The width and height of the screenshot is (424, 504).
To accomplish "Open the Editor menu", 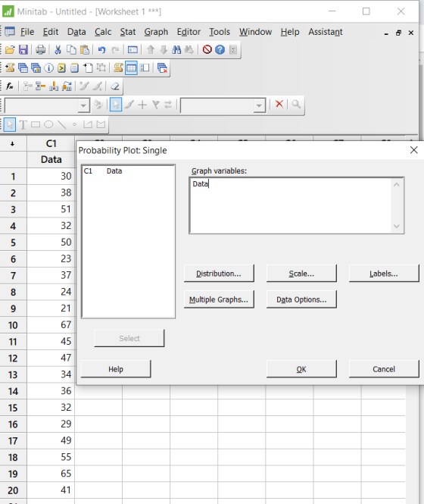I will coord(189,32).
